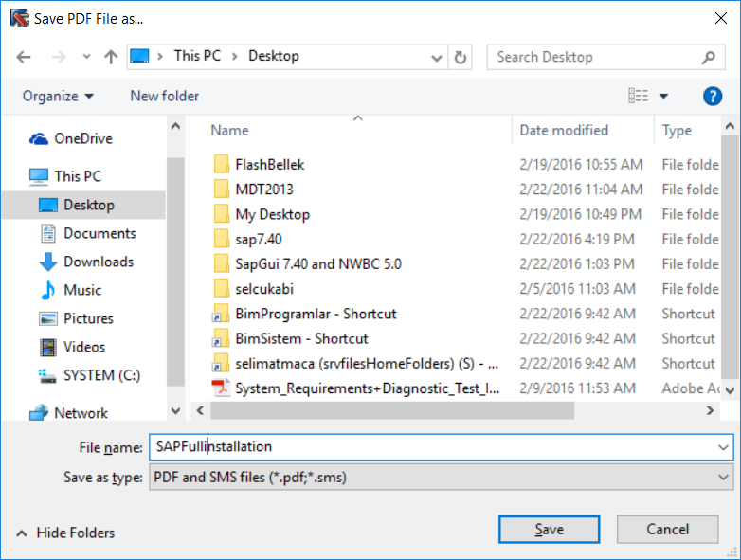Open Videos in navigation pane
The width and height of the screenshot is (741, 560).
(x=73, y=347)
